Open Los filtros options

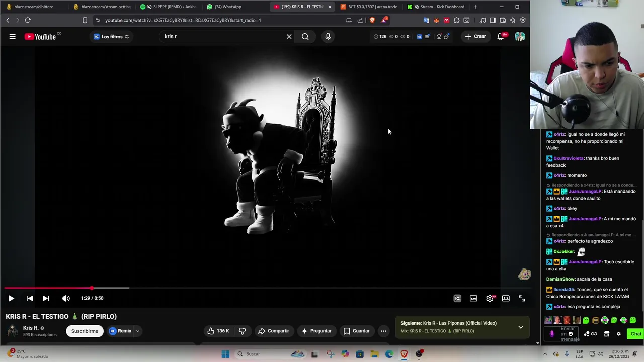tap(111, 37)
